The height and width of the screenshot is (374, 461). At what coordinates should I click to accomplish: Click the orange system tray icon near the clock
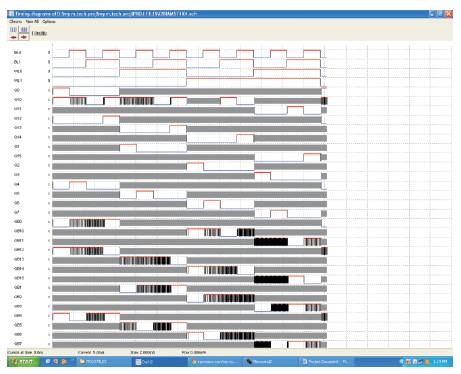tap(427, 362)
